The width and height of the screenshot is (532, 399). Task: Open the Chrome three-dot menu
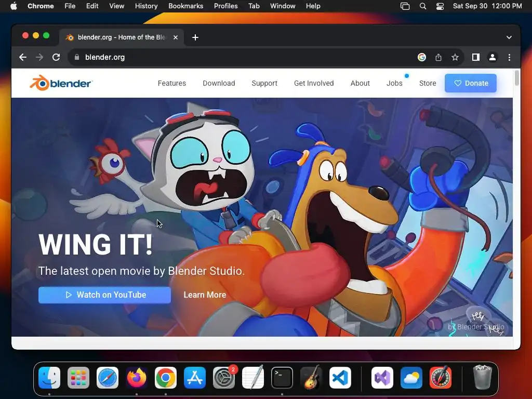509,57
